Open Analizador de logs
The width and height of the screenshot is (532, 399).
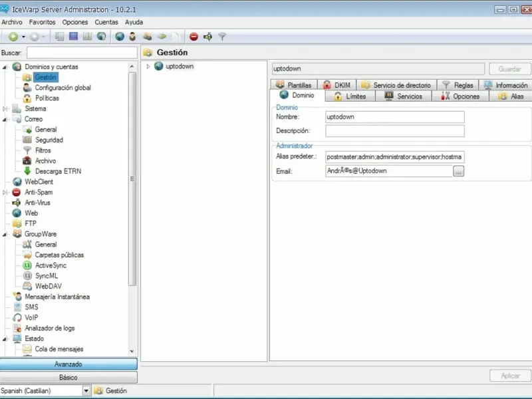[49, 329]
